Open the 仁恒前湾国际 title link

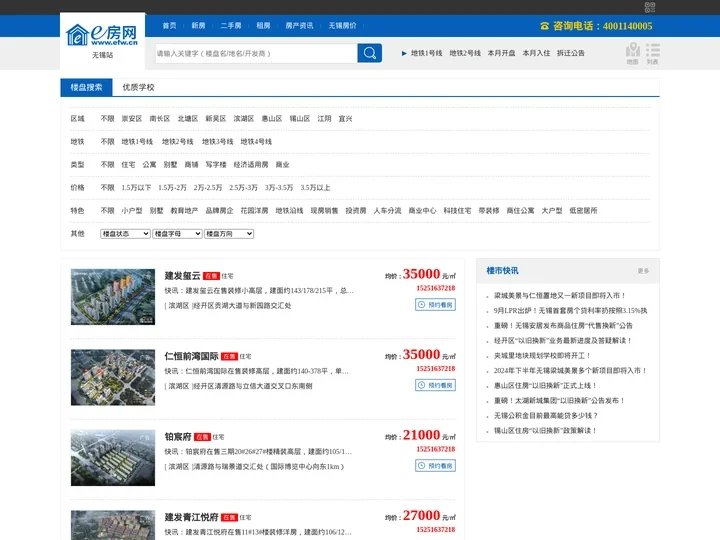(x=191, y=356)
